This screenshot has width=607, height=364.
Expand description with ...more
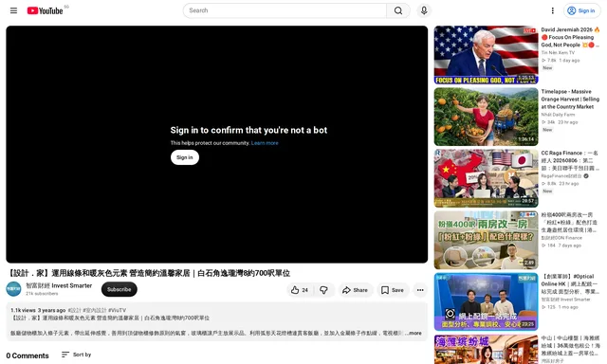414,333
